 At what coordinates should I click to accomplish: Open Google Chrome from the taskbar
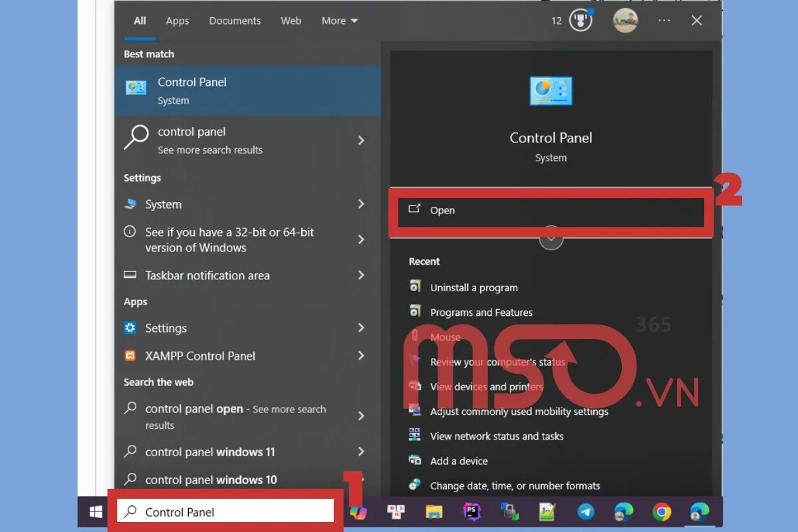661,511
